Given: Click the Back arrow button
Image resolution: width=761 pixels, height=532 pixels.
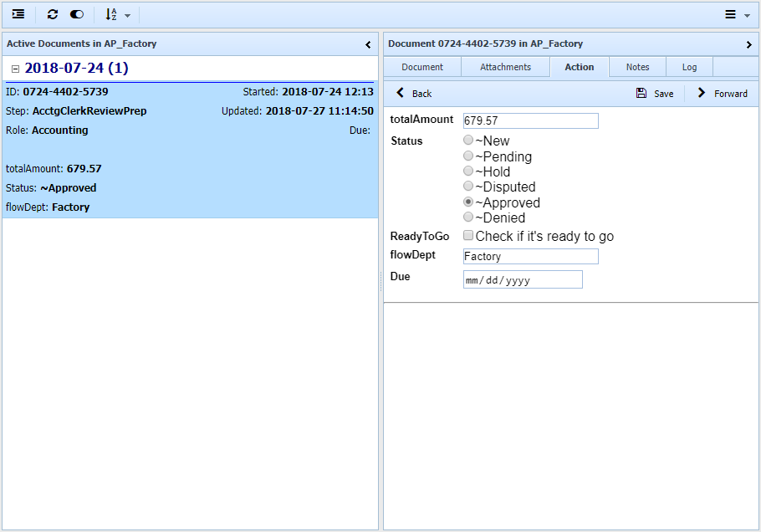Looking at the screenshot, I should coord(414,93).
